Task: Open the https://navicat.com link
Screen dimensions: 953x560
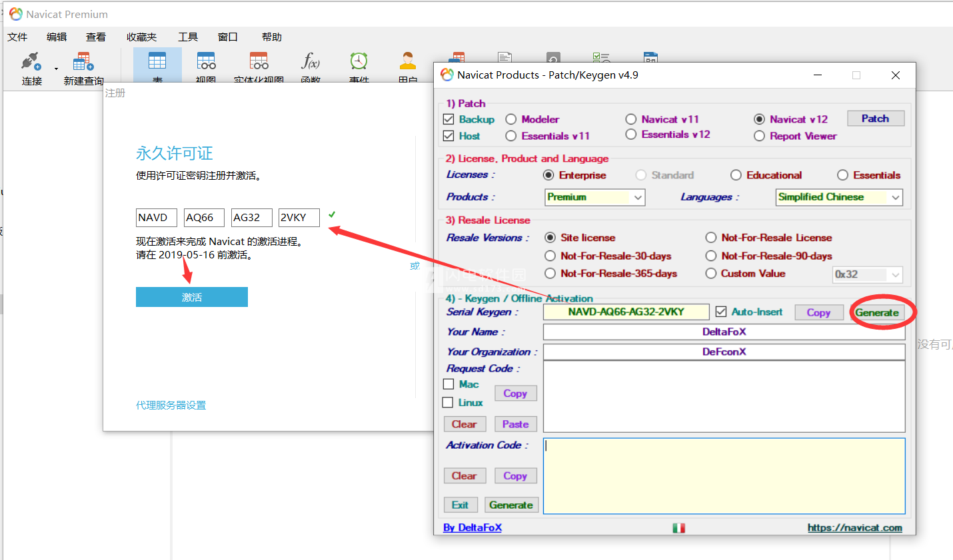Action: pyautogui.click(x=855, y=527)
